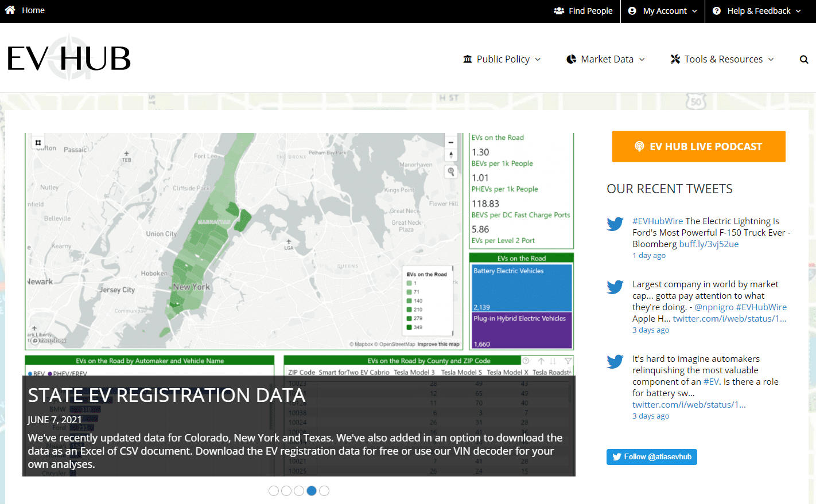Viewport: 816px width, 504px height.
Task: Open the State EV Registration Data slide headline
Action: coord(166,395)
